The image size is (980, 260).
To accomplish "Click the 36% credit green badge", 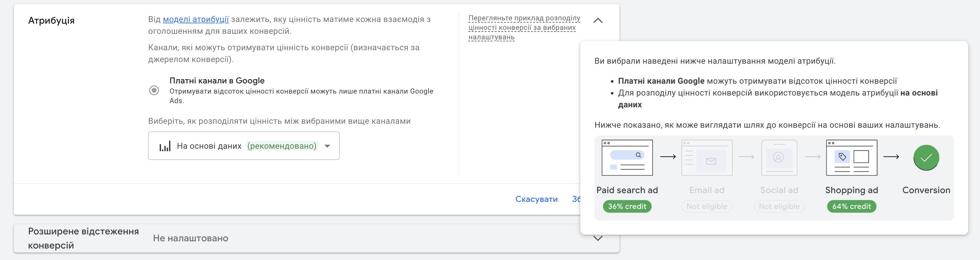I will [627, 206].
